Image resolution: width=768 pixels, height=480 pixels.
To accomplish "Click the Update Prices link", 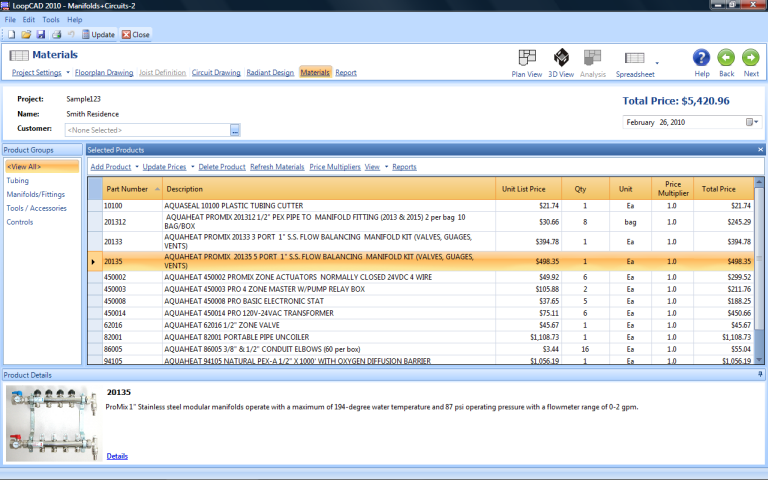I will pyautogui.click(x=164, y=167).
